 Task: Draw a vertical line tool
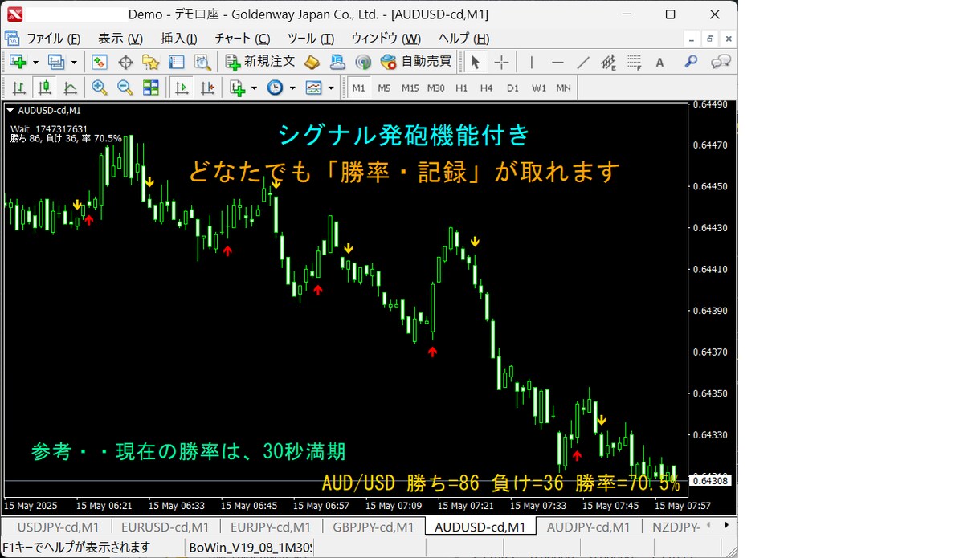pos(531,62)
